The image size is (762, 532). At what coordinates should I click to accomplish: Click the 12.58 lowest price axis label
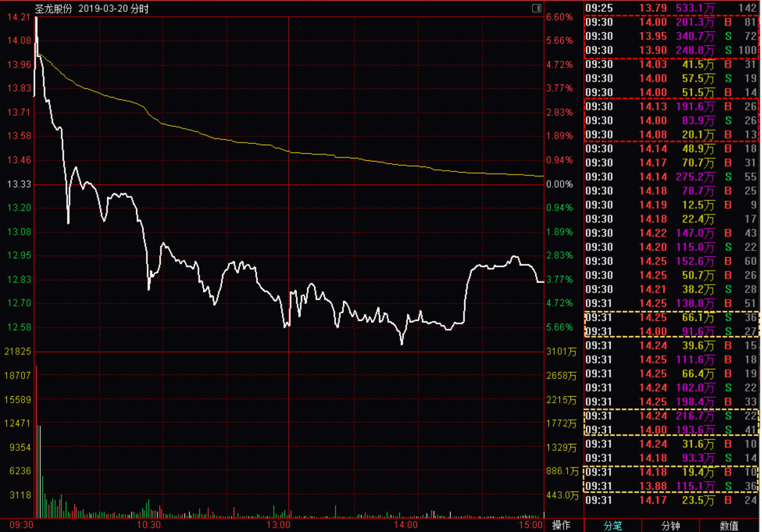click(x=19, y=327)
